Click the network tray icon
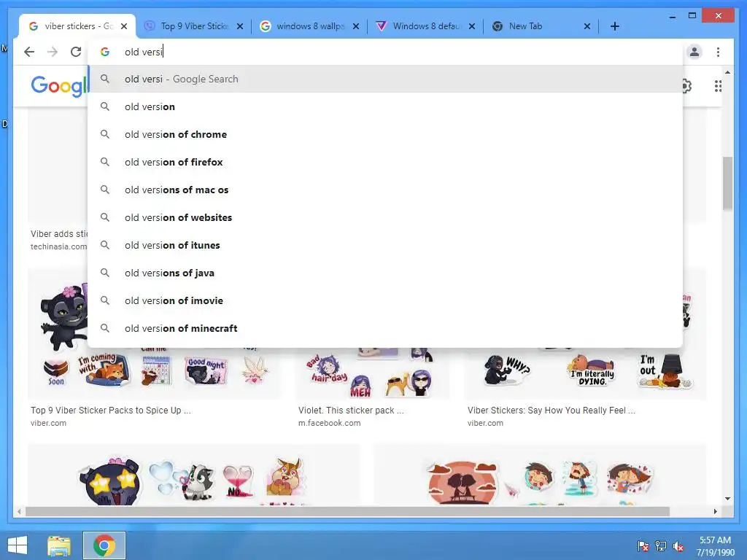This screenshot has height=560, width=747. point(661,545)
